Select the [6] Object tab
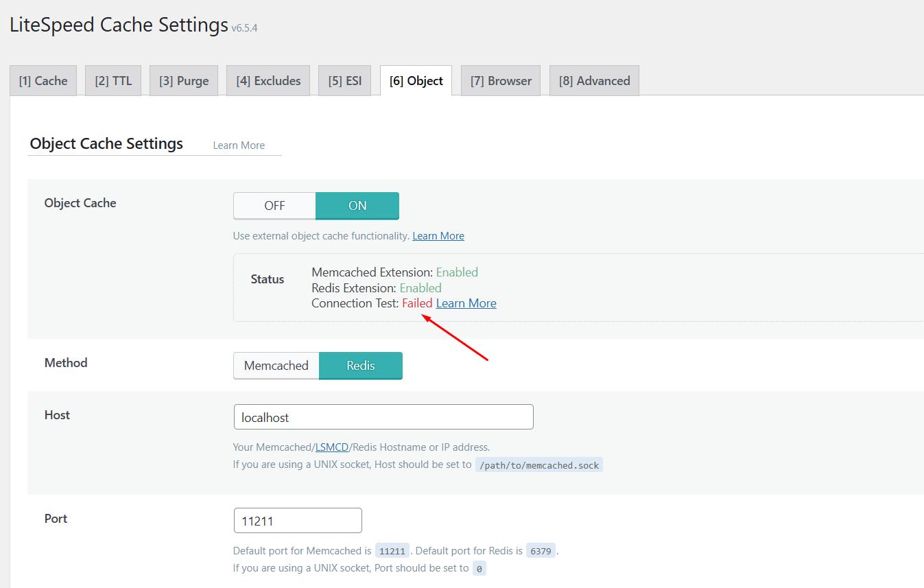924x588 pixels. 416,81
